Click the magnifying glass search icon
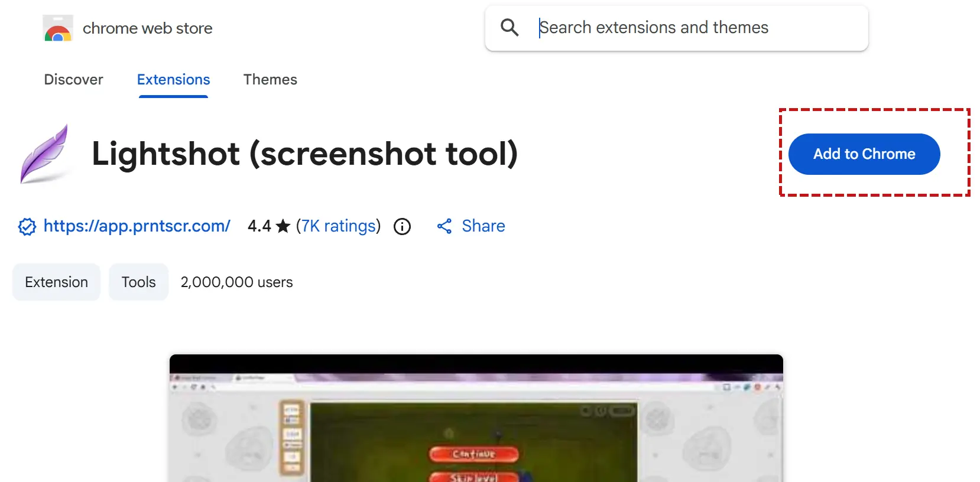980x482 pixels. point(510,27)
